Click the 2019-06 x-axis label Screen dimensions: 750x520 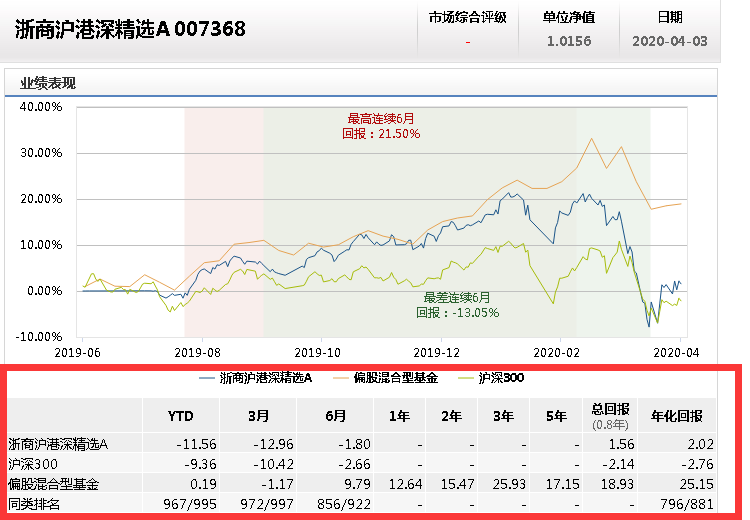(77, 353)
